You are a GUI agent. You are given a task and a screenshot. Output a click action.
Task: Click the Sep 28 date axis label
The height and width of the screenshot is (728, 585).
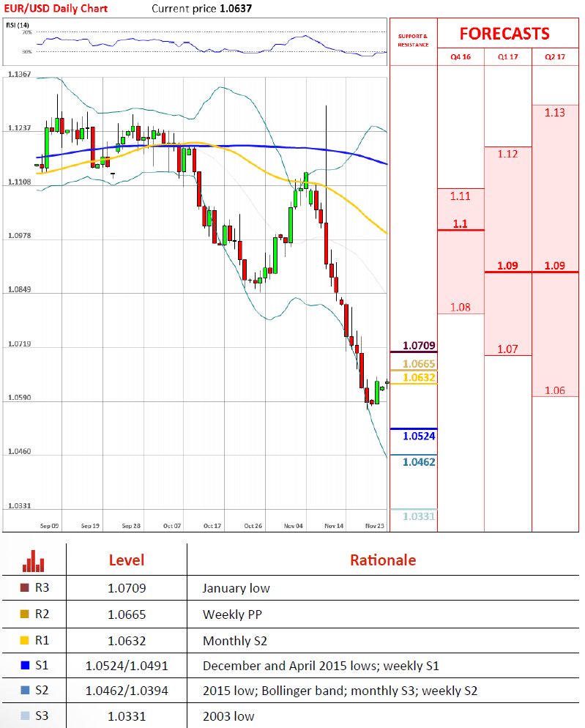(131, 526)
